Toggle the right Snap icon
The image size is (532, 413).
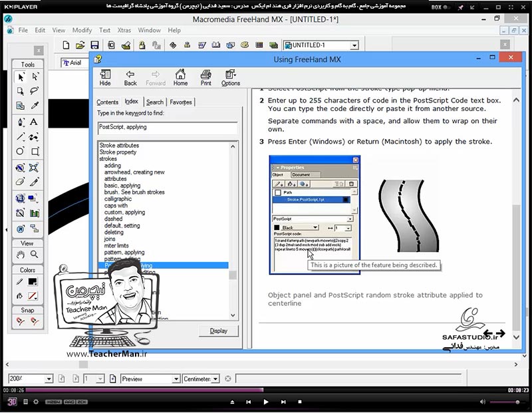(35, 321)
